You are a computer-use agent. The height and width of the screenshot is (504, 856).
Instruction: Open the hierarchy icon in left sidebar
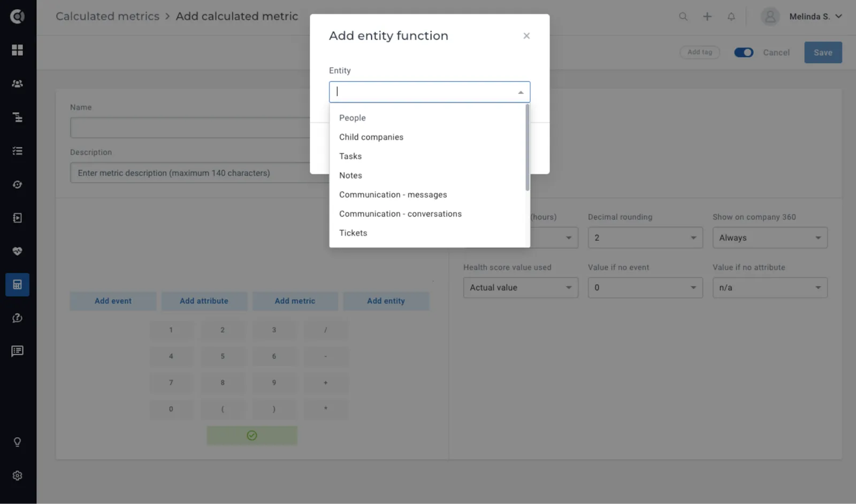coord(17,117)
